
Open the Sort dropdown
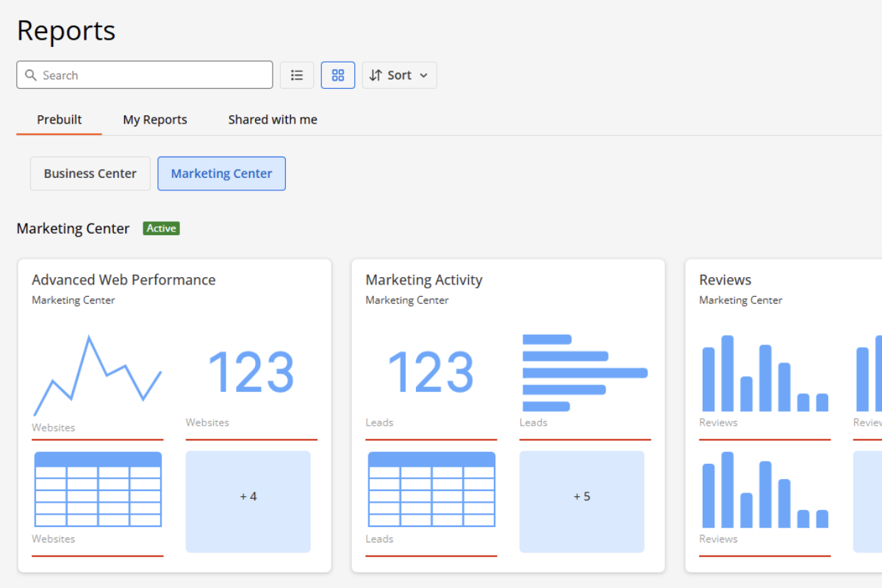click(x=399, y=75)
